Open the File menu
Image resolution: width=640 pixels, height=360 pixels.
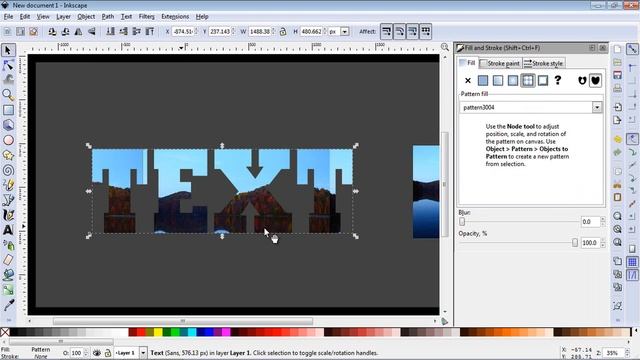point(9,17)
